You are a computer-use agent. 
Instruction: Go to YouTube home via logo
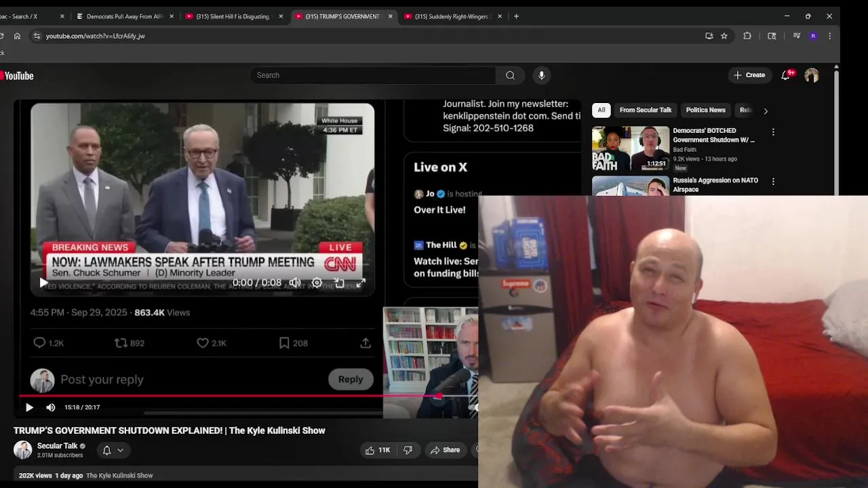click(17, 76)
